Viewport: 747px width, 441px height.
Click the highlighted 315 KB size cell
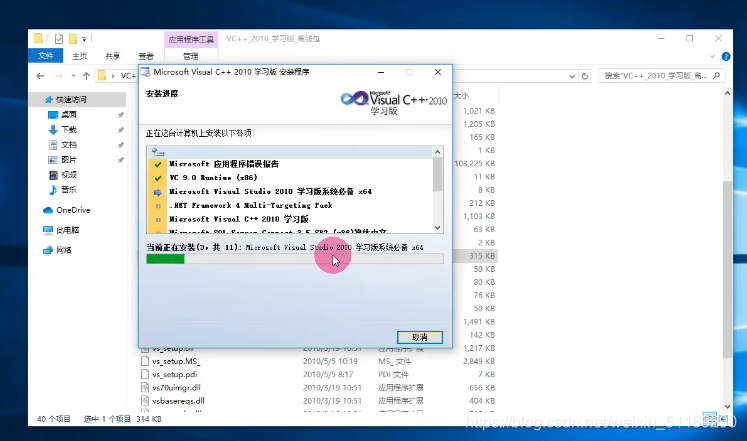[482, 256]
